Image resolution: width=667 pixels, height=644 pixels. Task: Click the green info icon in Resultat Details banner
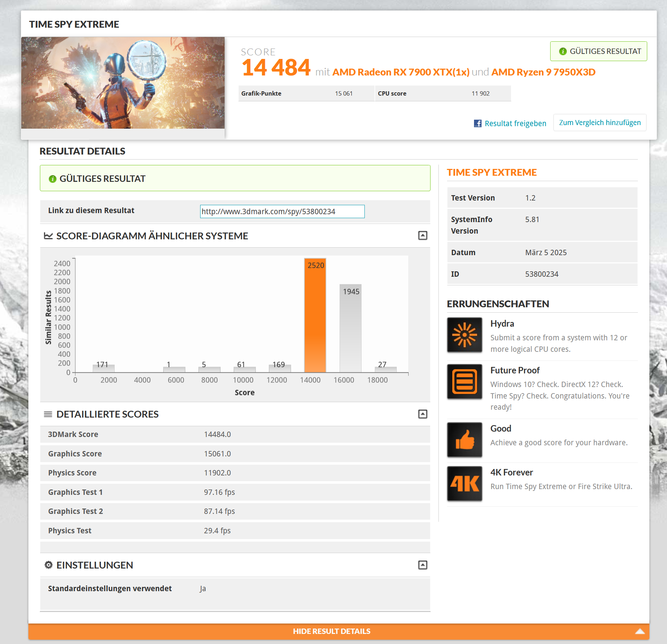pyautogui.click(x=52, y=179)
